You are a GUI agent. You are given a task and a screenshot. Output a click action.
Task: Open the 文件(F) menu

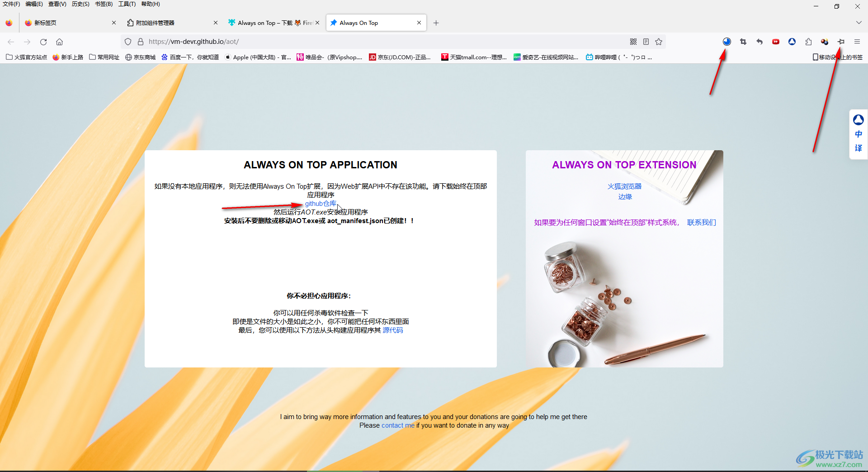tap(11, 4)
